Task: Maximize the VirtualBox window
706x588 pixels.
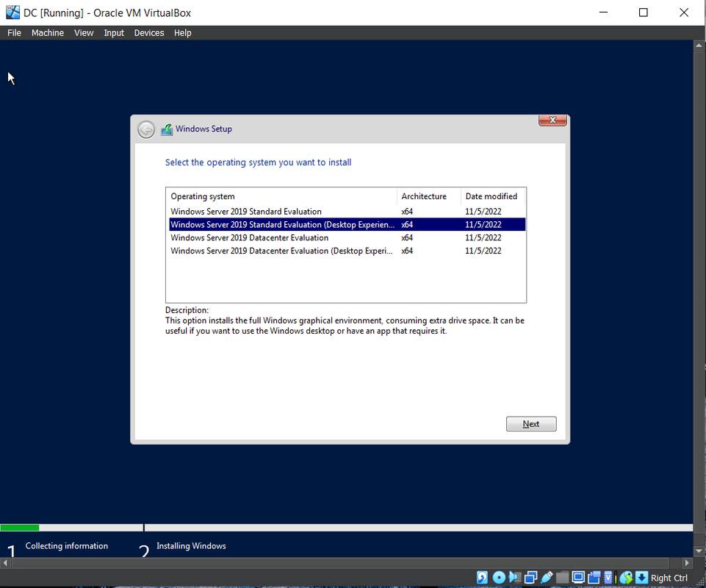Action: (x=644, y=12)
